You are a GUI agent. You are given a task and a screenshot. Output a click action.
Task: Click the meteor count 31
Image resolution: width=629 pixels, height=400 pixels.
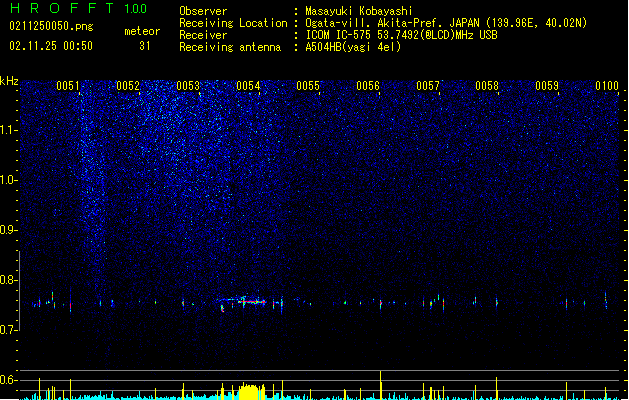(x=144, y=46)
